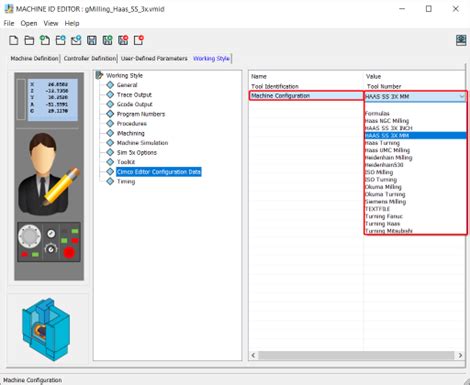
Task: Select the Procedures tree item
Action: (132, 123)
